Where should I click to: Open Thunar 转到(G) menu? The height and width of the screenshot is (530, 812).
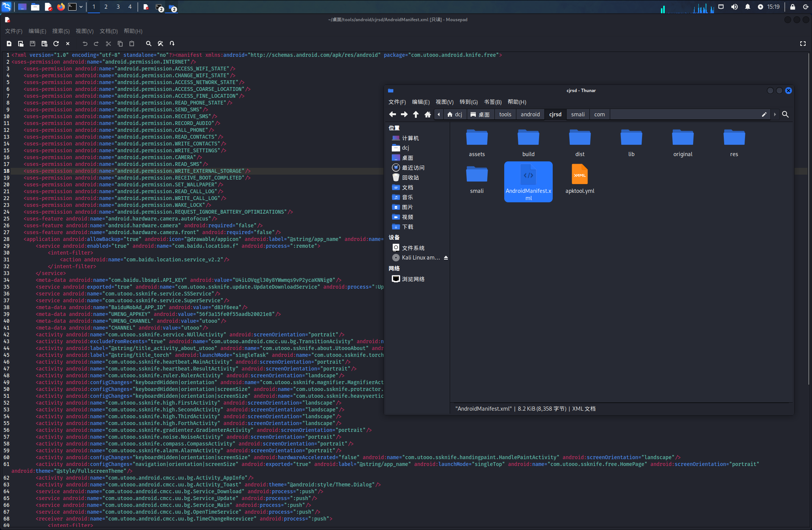click(x=469, y=102)
